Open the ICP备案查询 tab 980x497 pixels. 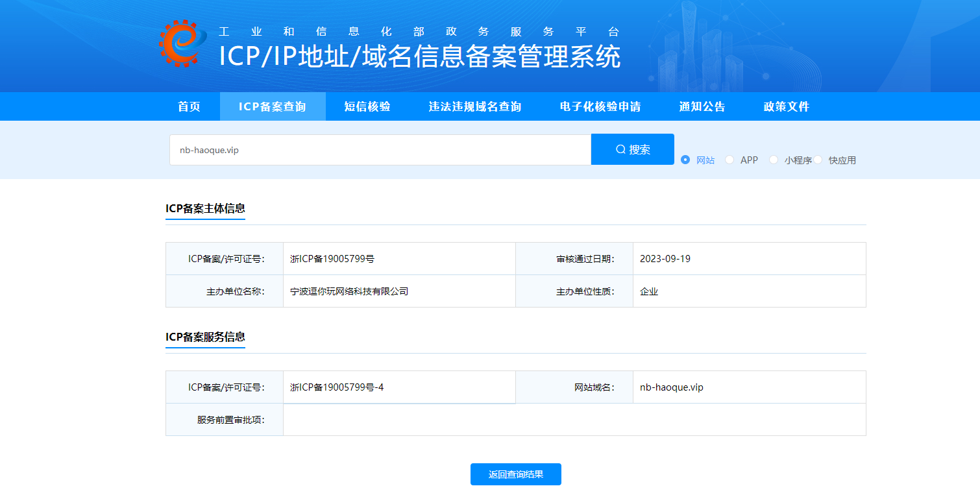tap(273, 106)
